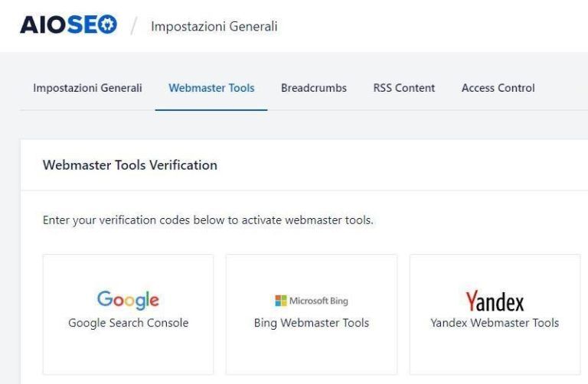
Task: Select the Bing Webmaster Tools label
Action: [x=312, y=323]
